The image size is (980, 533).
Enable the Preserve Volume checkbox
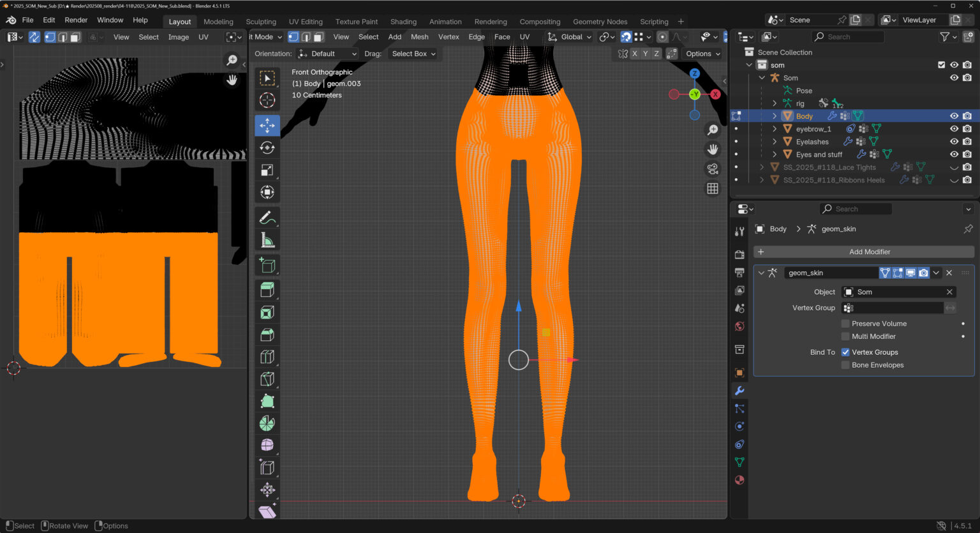[x=845, y=324]
